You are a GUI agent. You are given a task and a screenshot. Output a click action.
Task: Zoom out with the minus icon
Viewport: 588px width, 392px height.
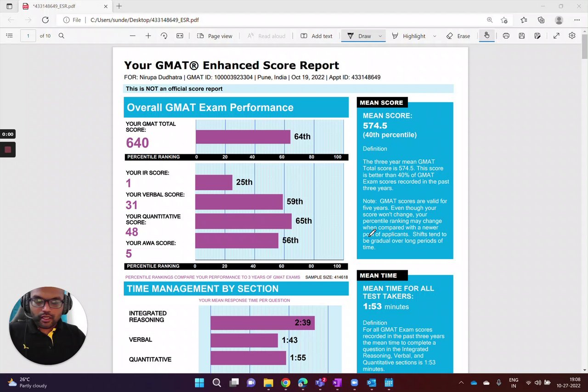(x=133, y=36)
